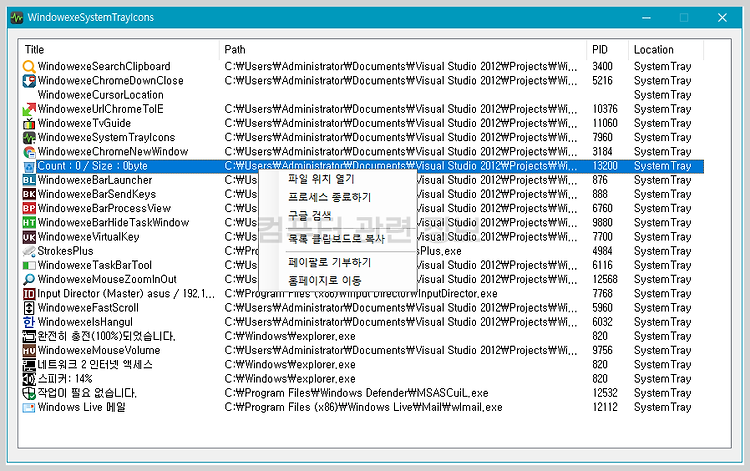Select the TV icon beside WindowexeTvGuide
The height and width of the screenshot is (471, 750).
click(29, 123)
